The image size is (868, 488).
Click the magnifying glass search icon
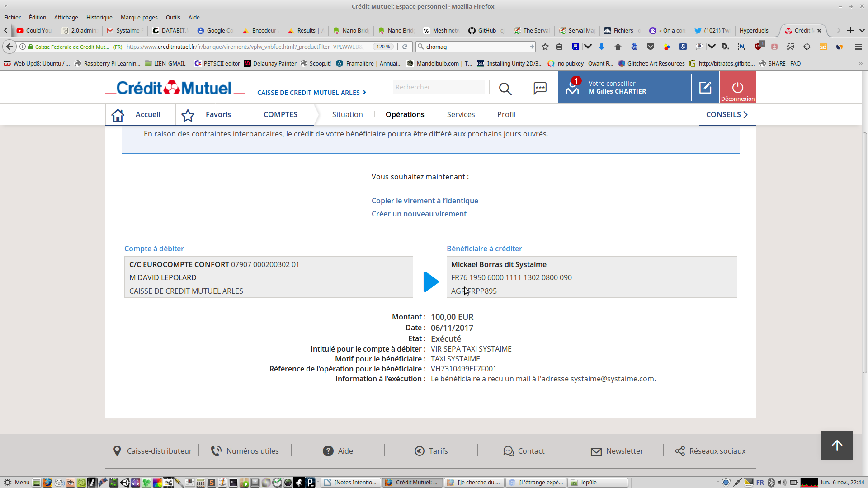(x=505, y=89)
